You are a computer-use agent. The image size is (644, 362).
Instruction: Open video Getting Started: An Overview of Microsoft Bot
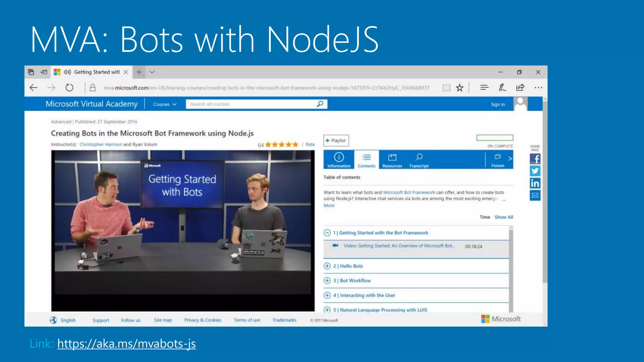pyautogui.click(x=399, y=246)
